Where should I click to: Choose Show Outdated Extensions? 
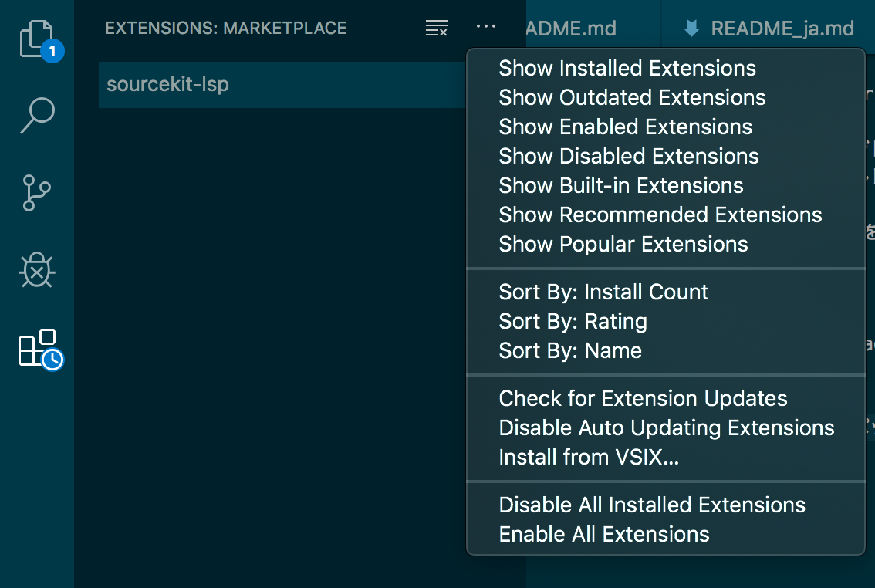pyautogui.click(x=632, y=97)
